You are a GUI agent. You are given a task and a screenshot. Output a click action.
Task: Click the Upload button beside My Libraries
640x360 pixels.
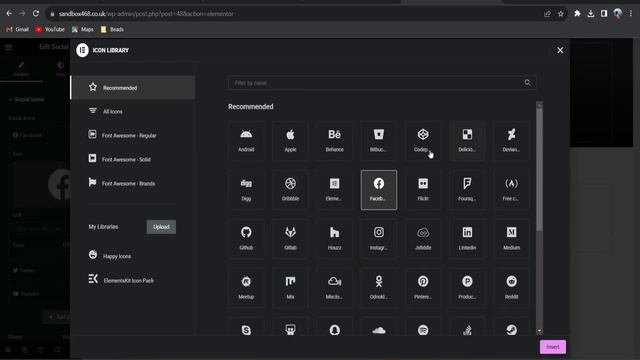pyautogui.click(x=161, y=227)
